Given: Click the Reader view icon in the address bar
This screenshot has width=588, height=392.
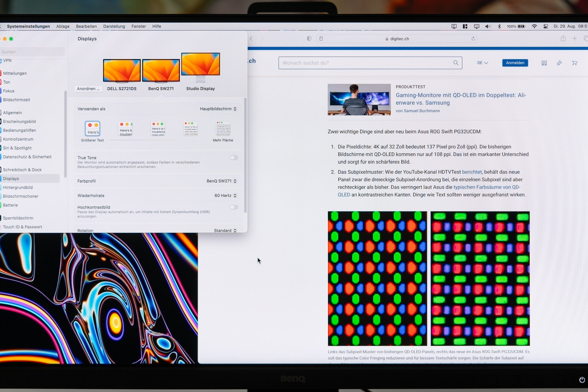Looking at the screenshot, I should coord(321,39).
